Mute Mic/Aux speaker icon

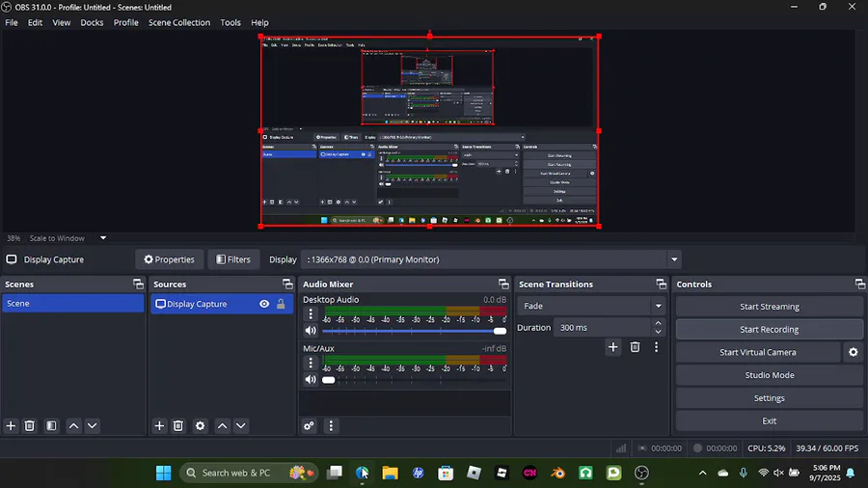[x=311, y=380]
